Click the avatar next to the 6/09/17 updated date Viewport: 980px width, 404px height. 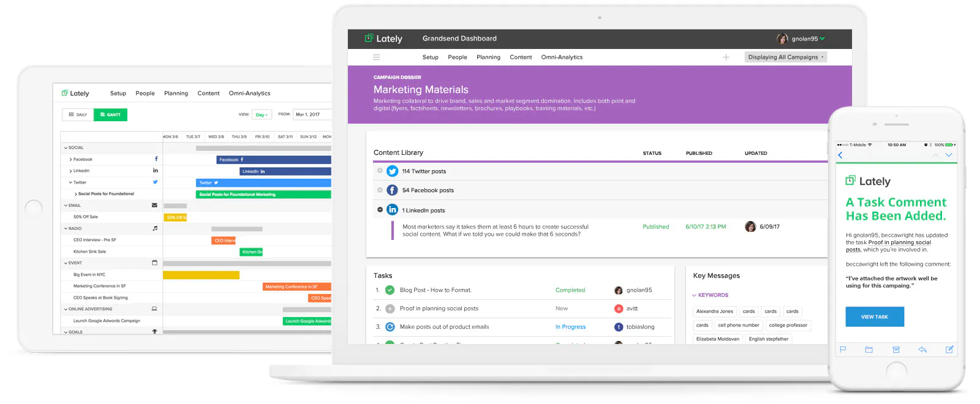pyautogui.click(x=750, y=226)
